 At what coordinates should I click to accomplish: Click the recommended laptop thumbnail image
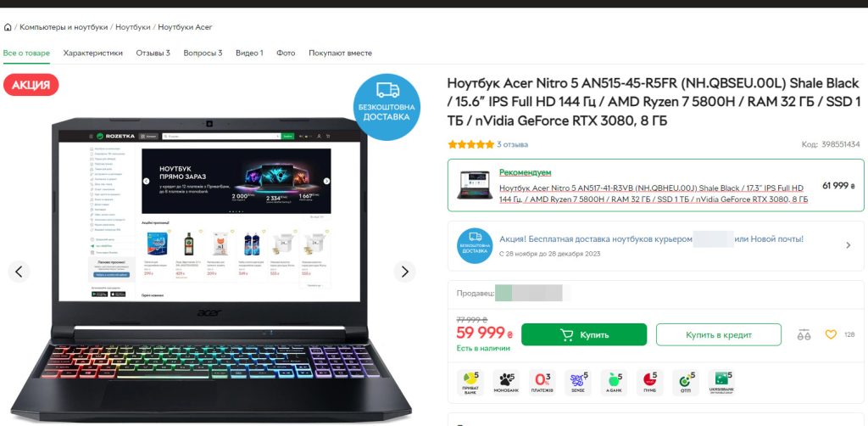tap(475, 185)
